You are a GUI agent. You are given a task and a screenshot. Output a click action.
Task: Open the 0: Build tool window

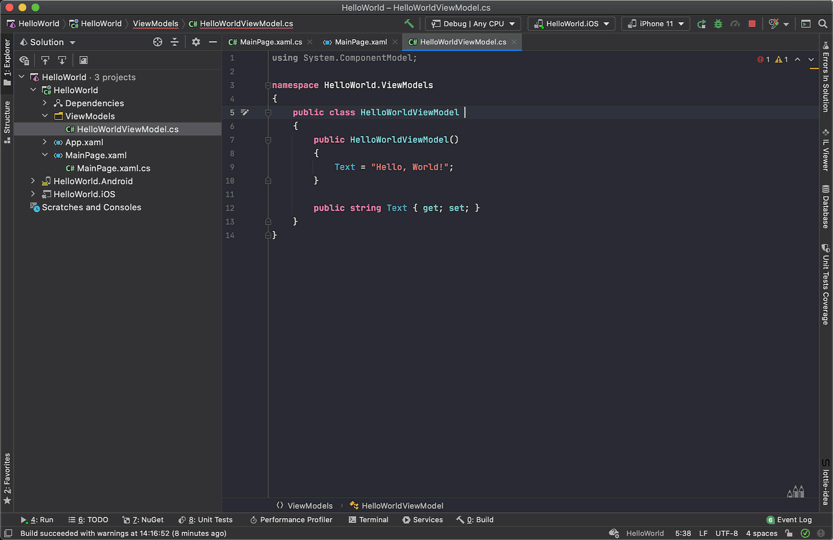pos(475,520)
